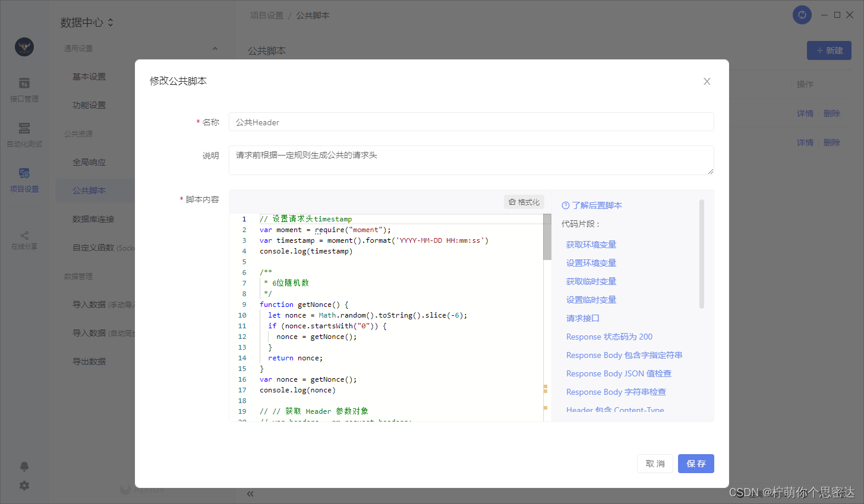Open the 了解后置脚本 help link

[592, 205]
